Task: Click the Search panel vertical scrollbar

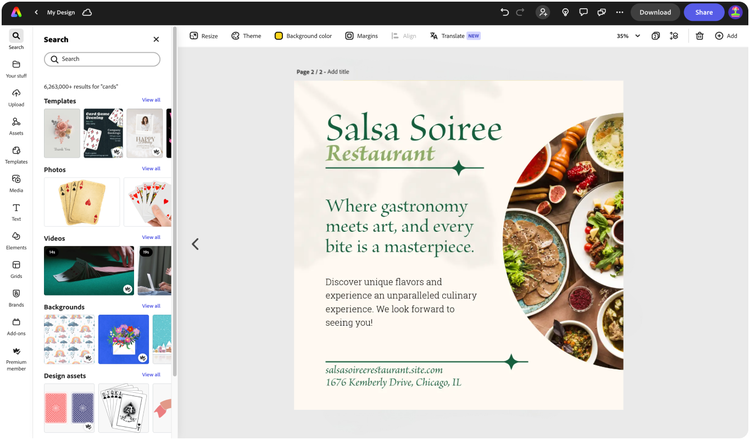Action: (175, 201)
